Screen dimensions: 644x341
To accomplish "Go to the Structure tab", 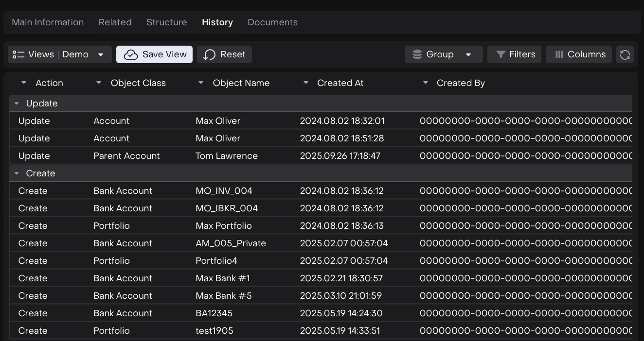I will tap(166, 22).
